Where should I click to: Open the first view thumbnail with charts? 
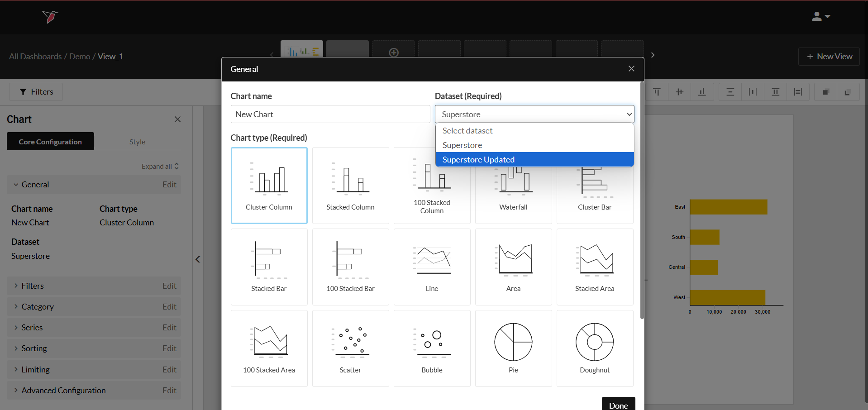pyautogui.click(x=302, y=49)
